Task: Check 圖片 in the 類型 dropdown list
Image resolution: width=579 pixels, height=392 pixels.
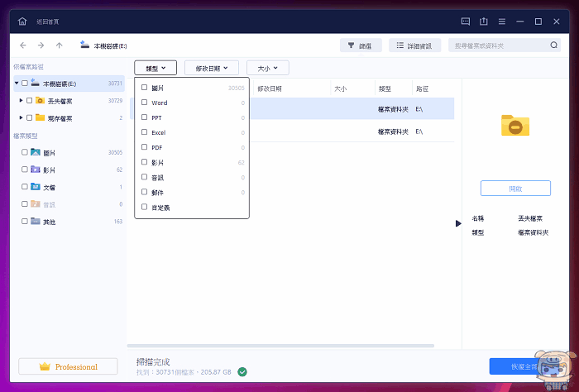Action: 145,88
